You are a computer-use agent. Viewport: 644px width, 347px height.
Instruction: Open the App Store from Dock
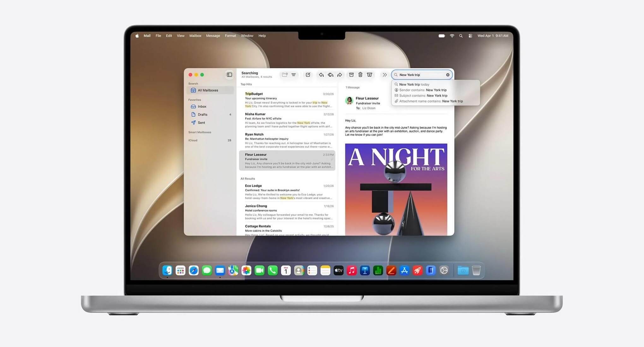click(x=404, y=270)
